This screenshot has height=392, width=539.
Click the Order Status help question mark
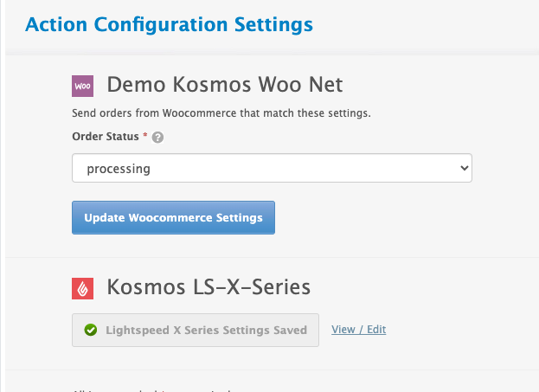[x=158, y=137]
